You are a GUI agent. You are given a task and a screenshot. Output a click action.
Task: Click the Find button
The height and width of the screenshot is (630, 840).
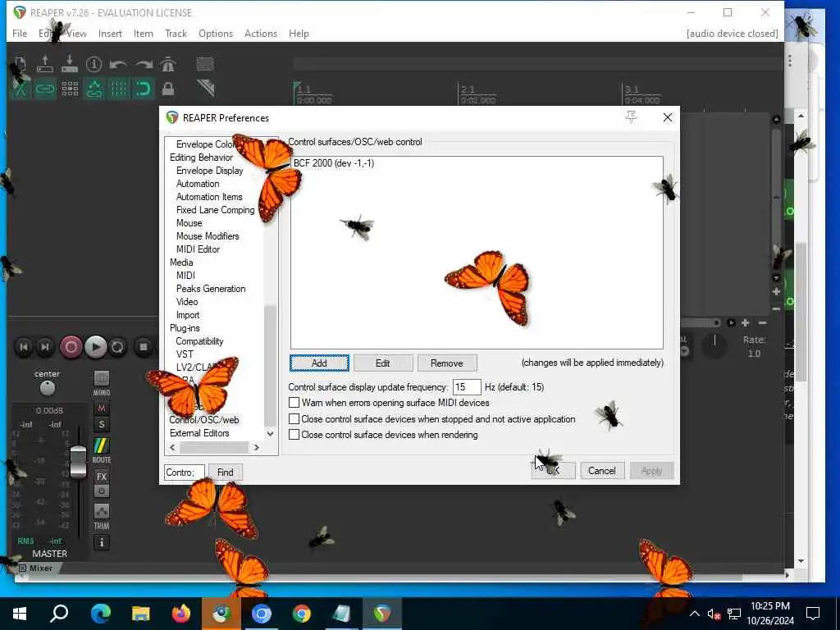pyautogui.click(x=225, y=472)
